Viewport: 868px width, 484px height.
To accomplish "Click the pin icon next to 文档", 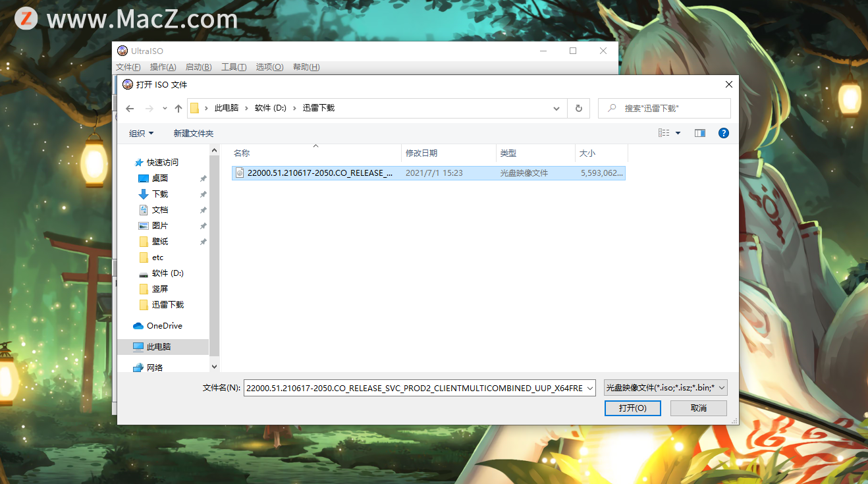I will (x=203, y=210).
